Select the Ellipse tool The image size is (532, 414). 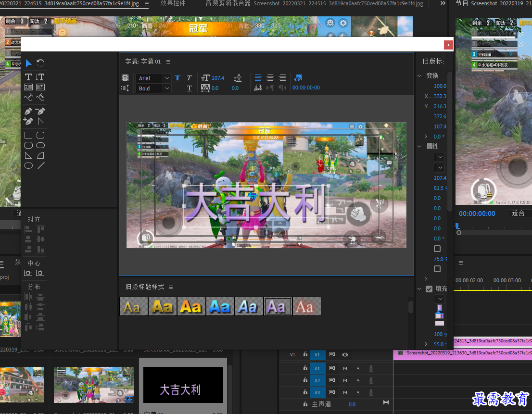click(28, 166)
